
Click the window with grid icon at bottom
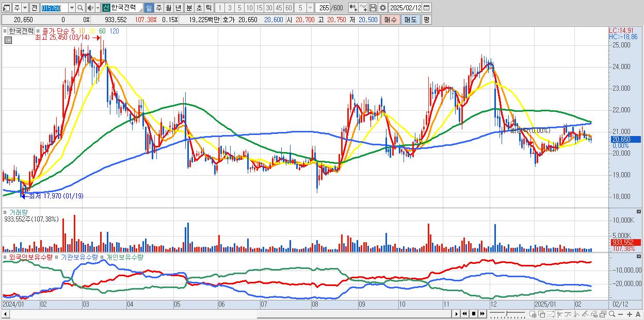coord(533,314)
